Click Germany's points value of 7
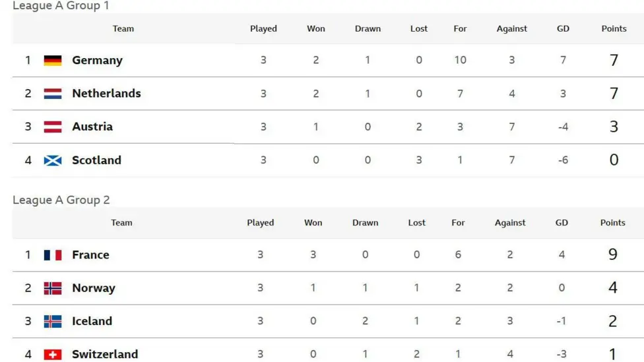Screen dimensions: 644x362 [614, 61]
